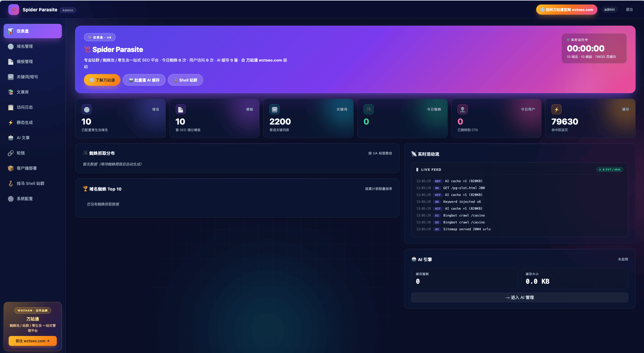644x353 pixels.
Task: Click the globe icon on 域名 stat card
Action: point(87,110)
